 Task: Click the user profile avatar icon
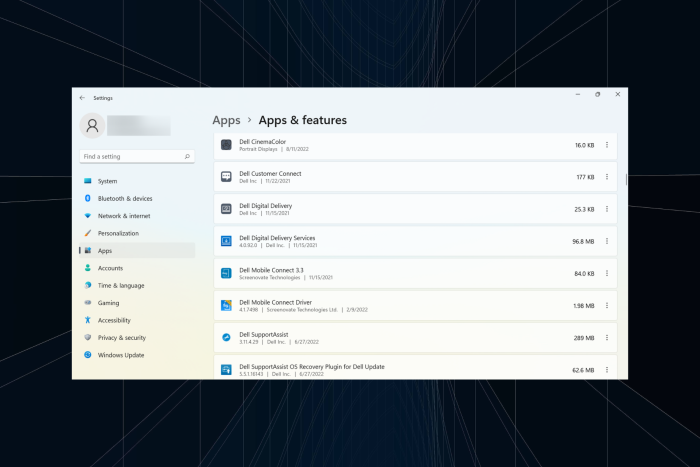[x=92, y=125]
